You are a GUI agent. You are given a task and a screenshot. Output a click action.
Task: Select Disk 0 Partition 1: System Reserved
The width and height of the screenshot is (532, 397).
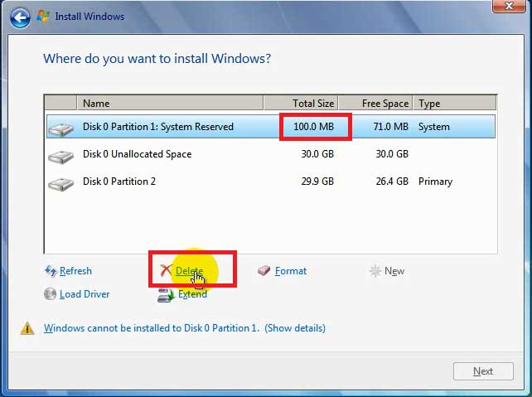click(x=158, y=127)
